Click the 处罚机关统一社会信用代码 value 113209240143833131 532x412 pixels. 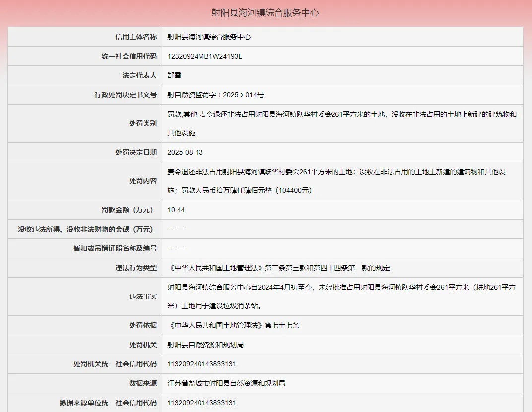201,364
